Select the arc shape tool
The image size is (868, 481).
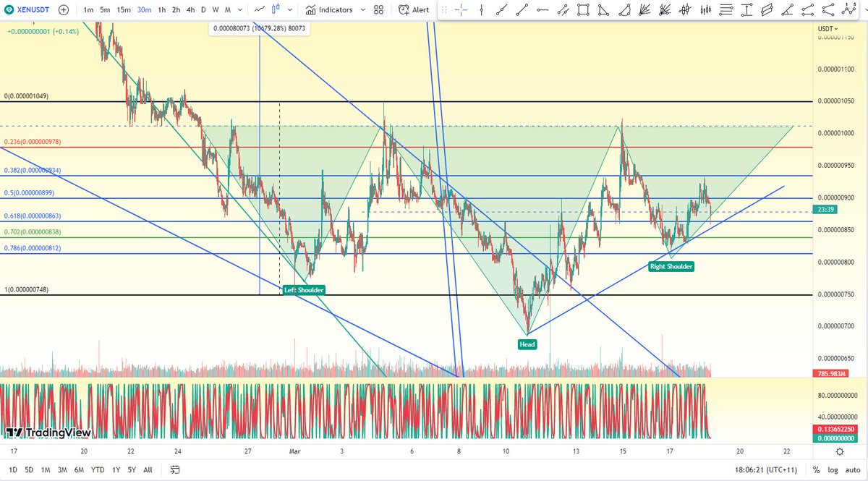point(624,10)
